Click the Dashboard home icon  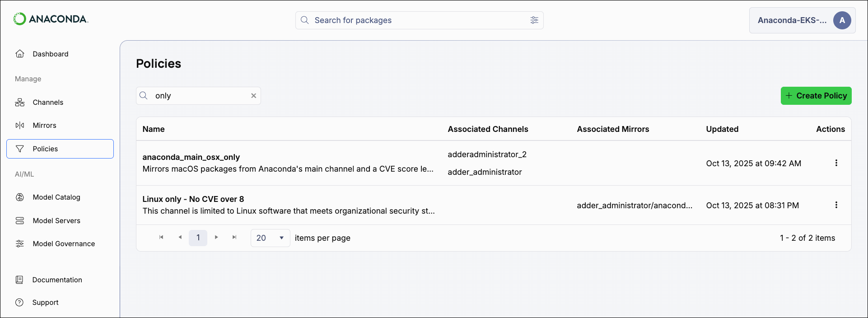pos(20,54)
